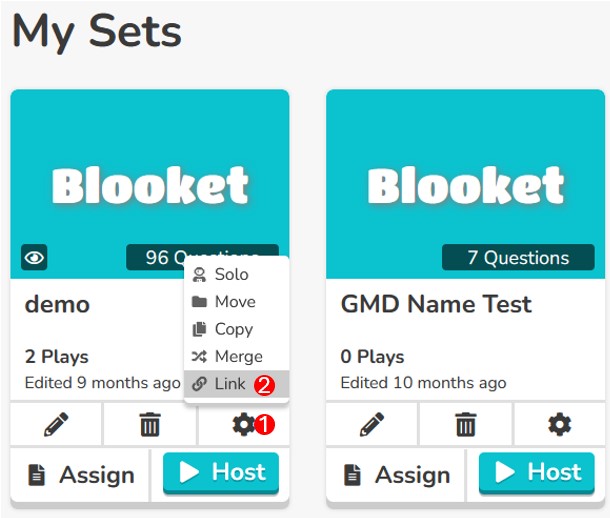The height and width of the screenshot is (518, 610).
Task: Click the trash icon under demo set
Action: 150,424
